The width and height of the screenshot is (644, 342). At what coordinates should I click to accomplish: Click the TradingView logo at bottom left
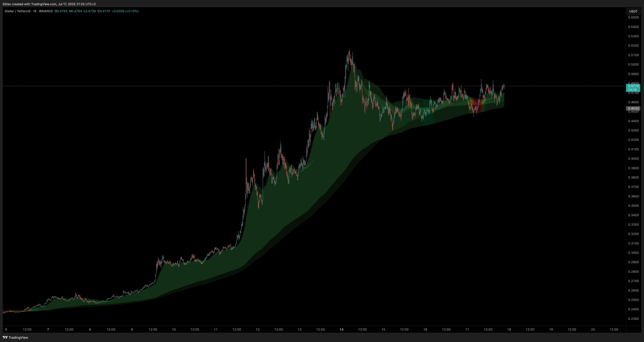tap(15, 337)
